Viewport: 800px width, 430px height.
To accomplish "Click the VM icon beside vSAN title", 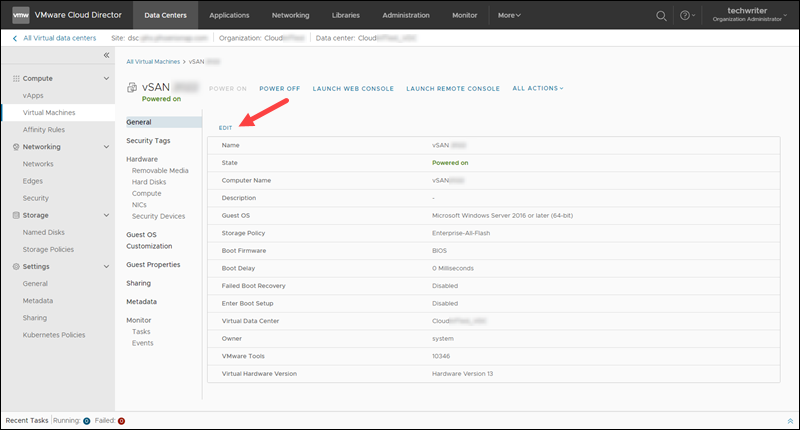I will [132, 88].
